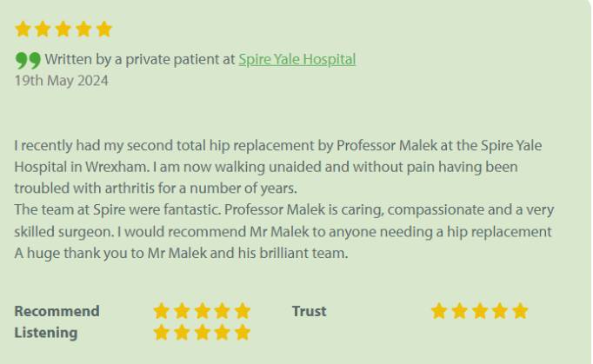Click the Listening label
Image resolution: width=593 pixels, height=364 pixels.
[x=45, y=332]
